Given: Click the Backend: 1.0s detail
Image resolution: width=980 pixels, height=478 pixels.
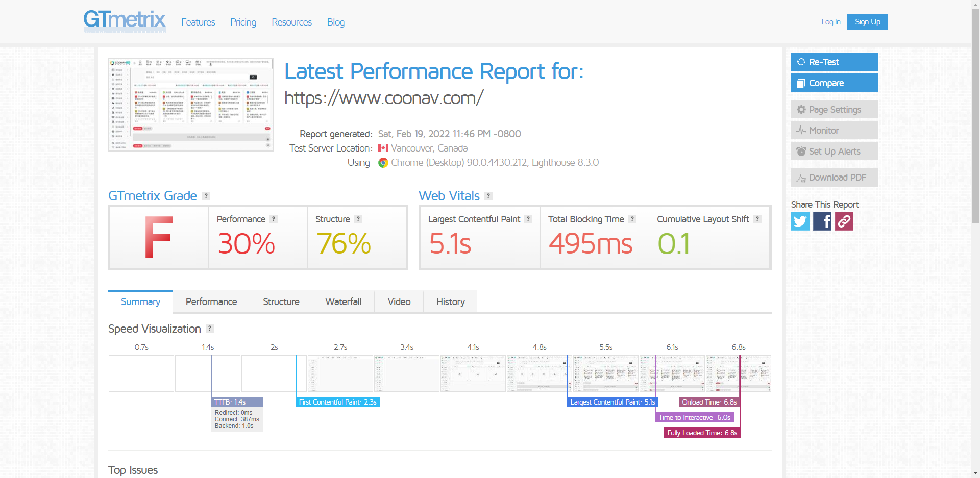Looking at the screenshot, I should pyautogui.click(x=234, y=426).
